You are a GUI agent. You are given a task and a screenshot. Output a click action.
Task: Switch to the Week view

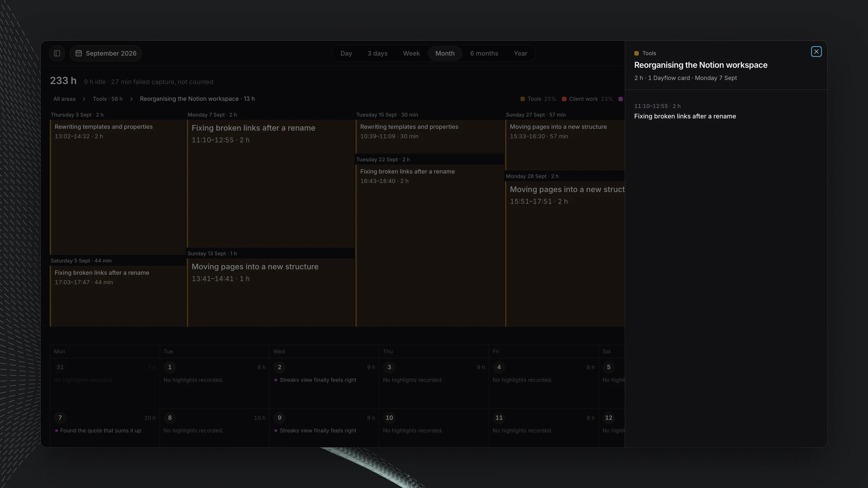411,53
